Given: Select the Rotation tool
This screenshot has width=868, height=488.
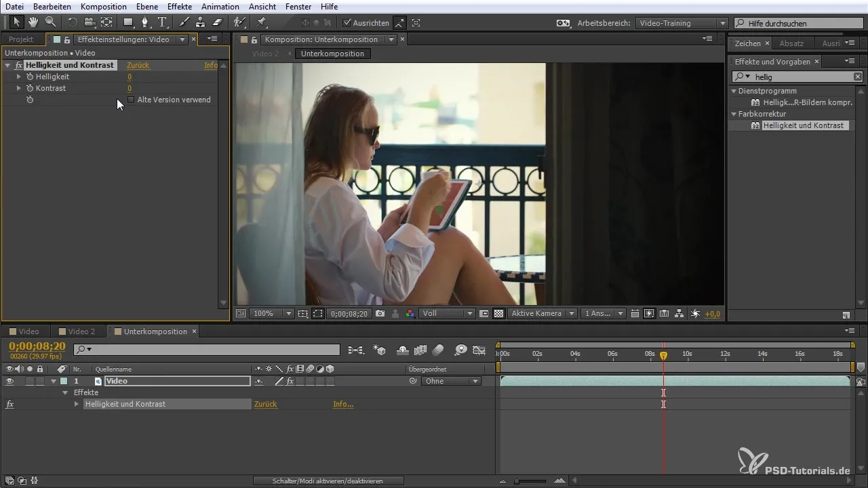Looking at the screenshot, I should (x=73, y=22).
